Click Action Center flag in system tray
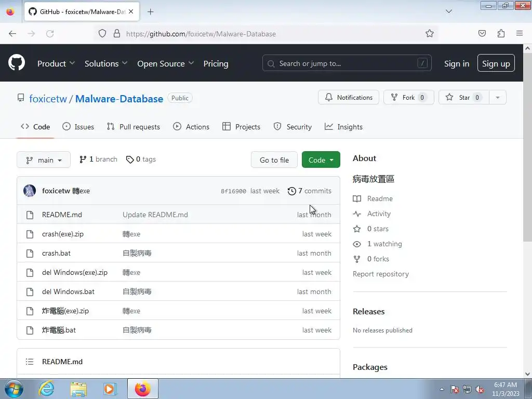The width and height of the screenshot is (532, 399). pos(455,389)
